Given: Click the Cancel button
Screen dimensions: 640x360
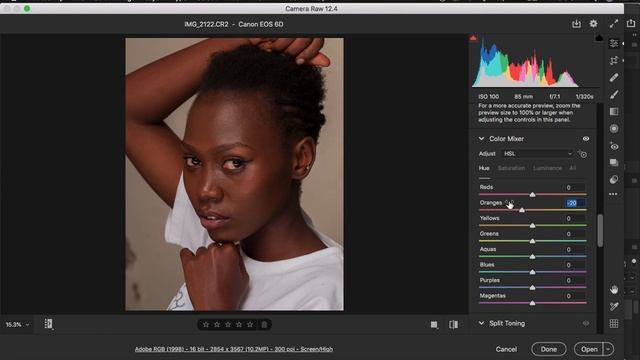Looking at the screenshot, I should [506, 349].
